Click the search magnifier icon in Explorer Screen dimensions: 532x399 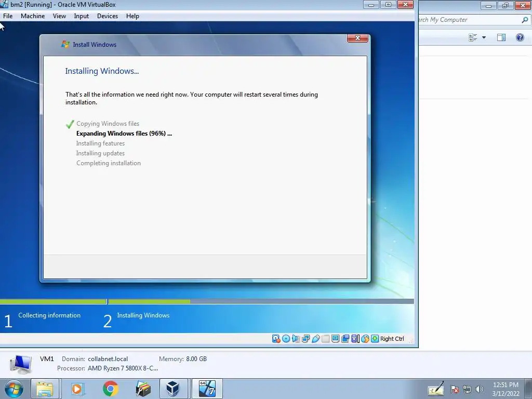[x=525, y=20]
